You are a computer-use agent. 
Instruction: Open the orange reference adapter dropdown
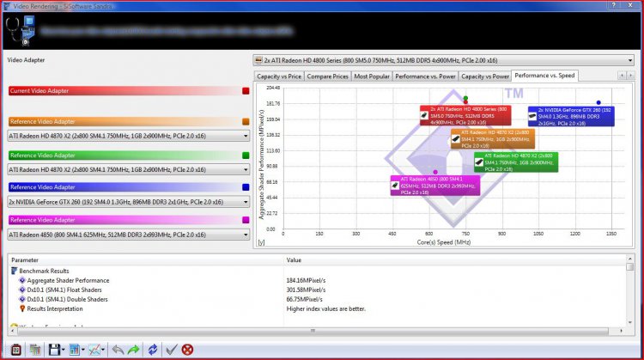129,136
